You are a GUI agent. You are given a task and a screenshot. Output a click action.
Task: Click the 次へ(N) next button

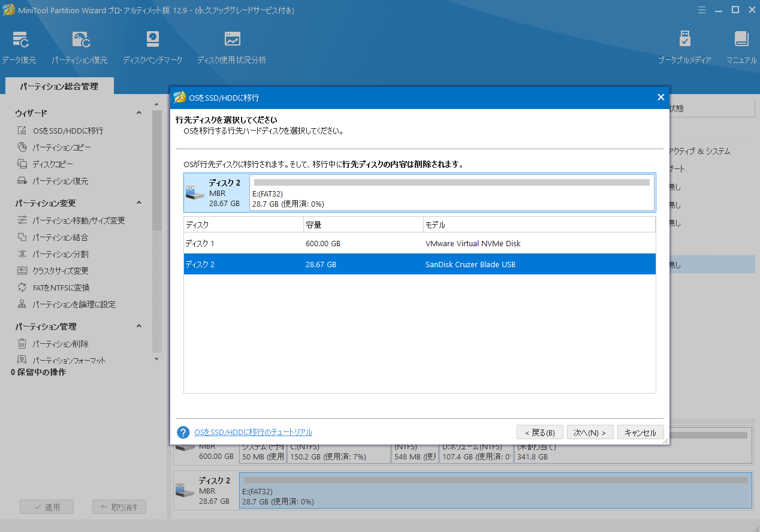pyautogui.click(x=590, y=433)
